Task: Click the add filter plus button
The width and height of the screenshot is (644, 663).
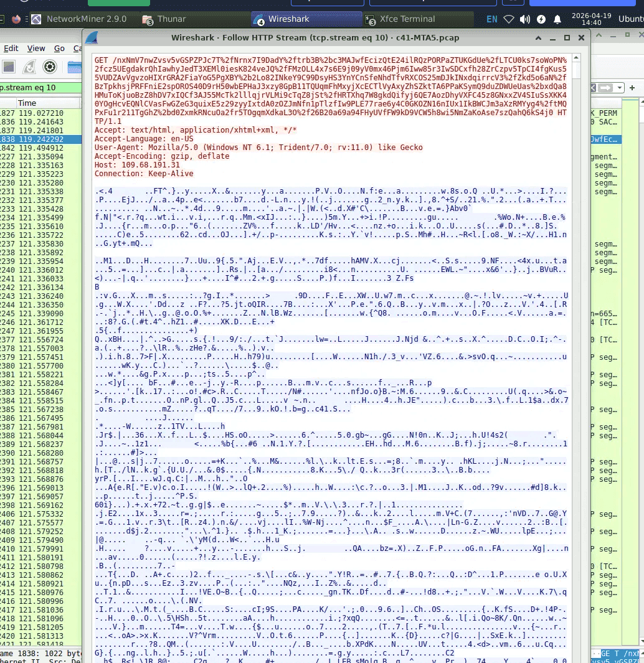Action: click(632, 88)
